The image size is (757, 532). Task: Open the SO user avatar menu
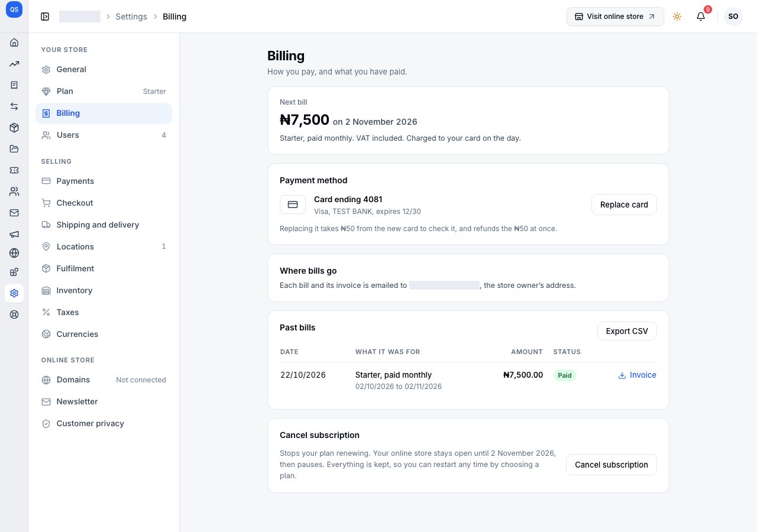tap(733, 17)
